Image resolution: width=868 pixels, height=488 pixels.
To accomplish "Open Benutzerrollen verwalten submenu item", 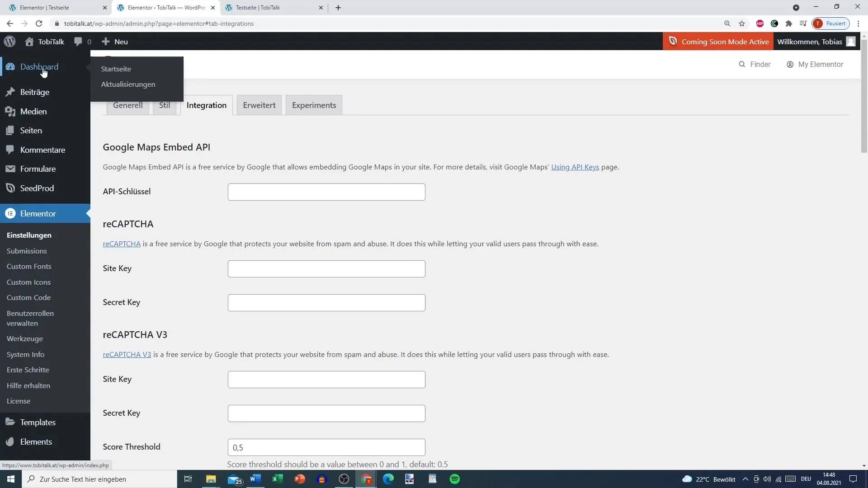I will 30,319.
